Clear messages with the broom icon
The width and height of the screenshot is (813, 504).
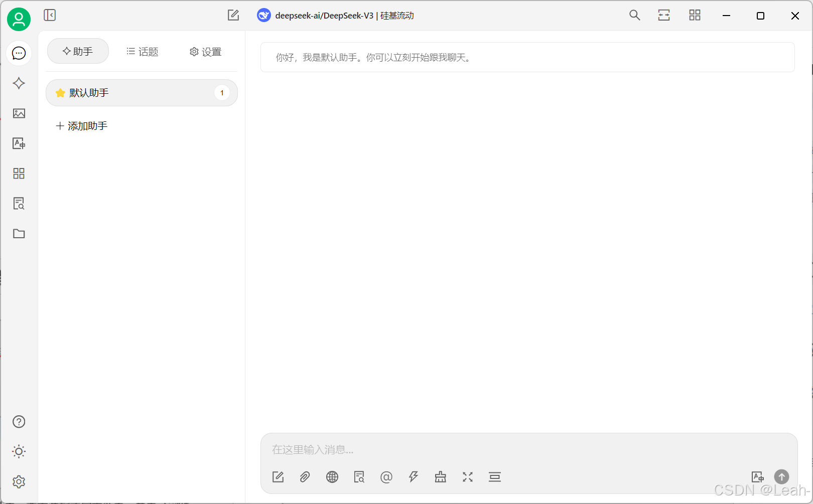click(x=441, y=477)
